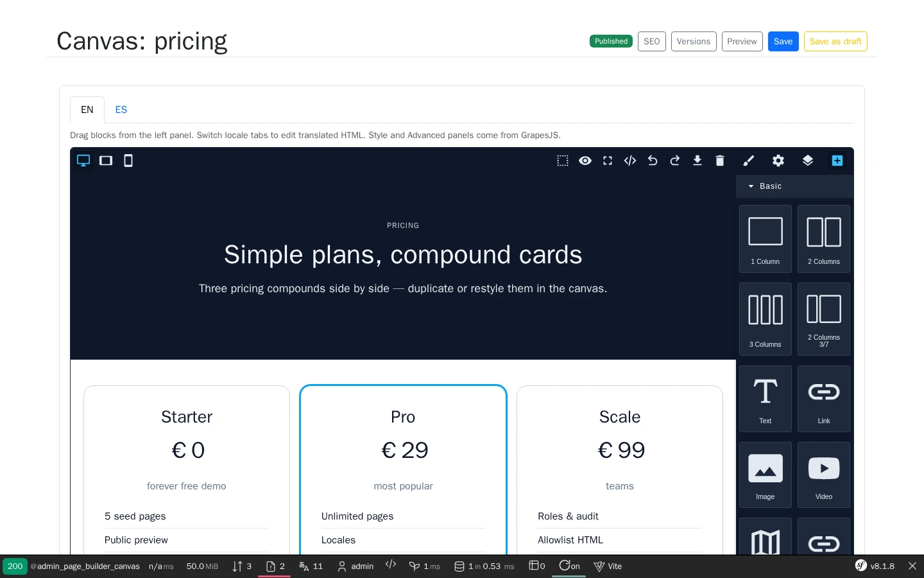Open the view code panel
The height and width of the screenshot is (578, 924).
click(x=630, y=161)
